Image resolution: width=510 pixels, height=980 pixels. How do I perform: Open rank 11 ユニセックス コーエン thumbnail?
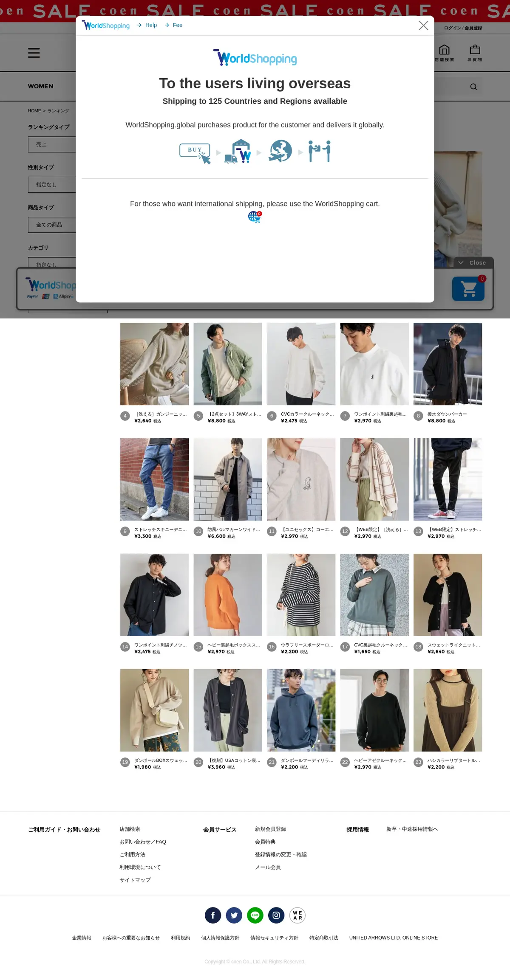click(x=301, y=479)
